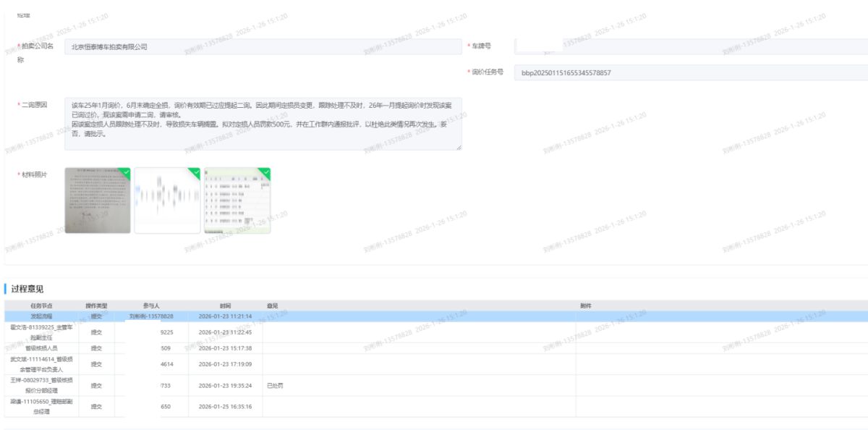Click the 附件 column header

pyautogui.click(x=586, y=305)
